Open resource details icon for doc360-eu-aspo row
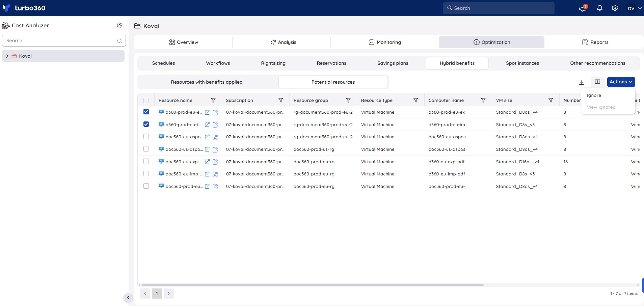Viewport: 644px width, 306px height. pyautogui.click(x=215, y=137)
